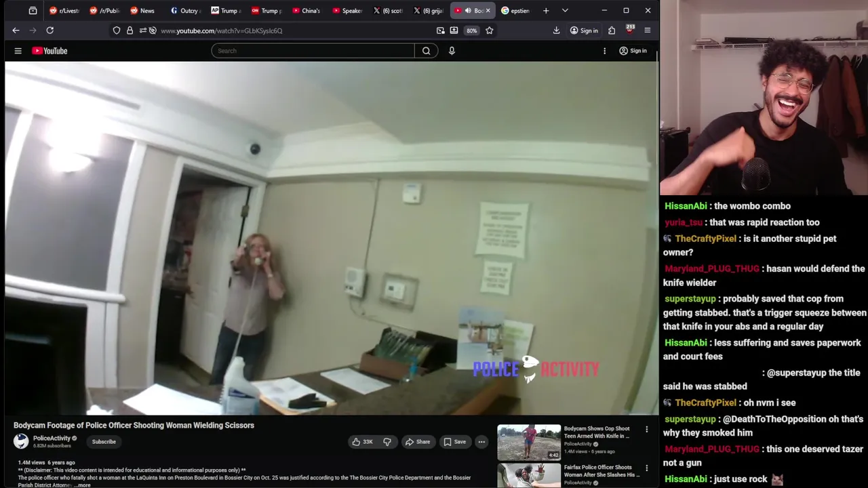View site security padlock info

(x=130, y=30)
